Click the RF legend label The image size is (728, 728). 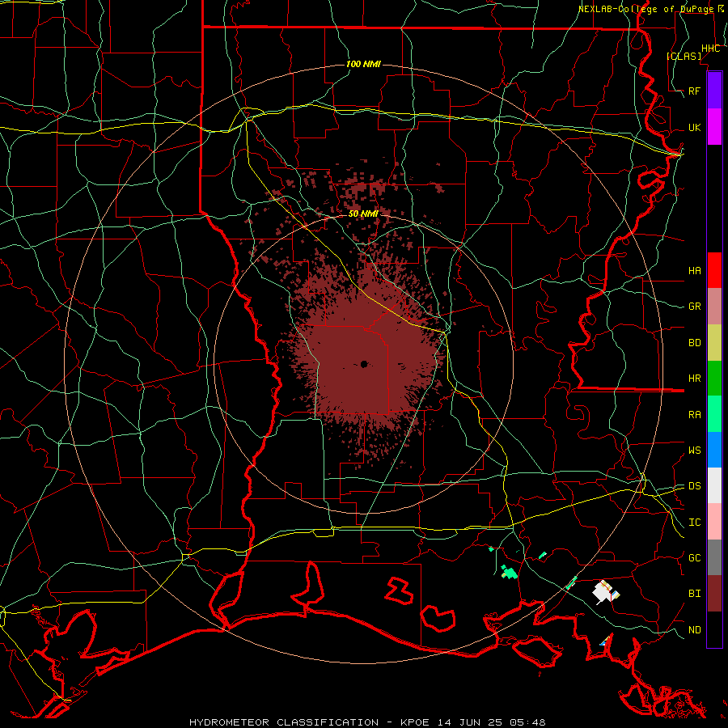(694, 91)
